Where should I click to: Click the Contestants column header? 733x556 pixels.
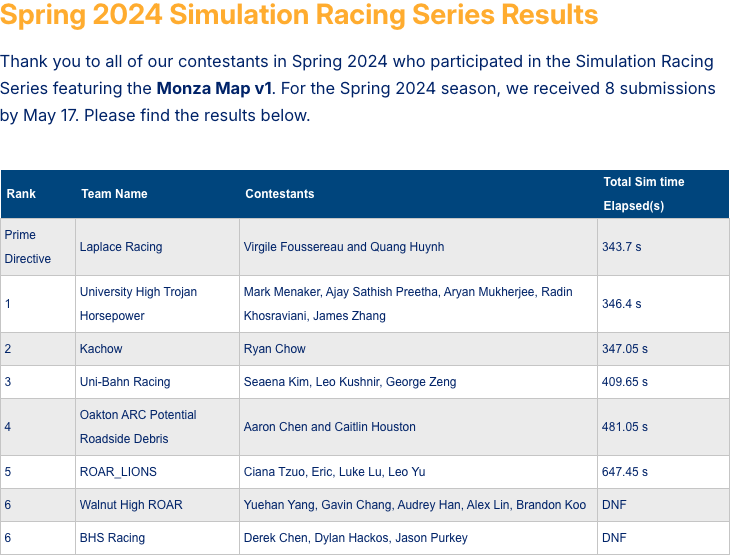[x=280, y=194]
